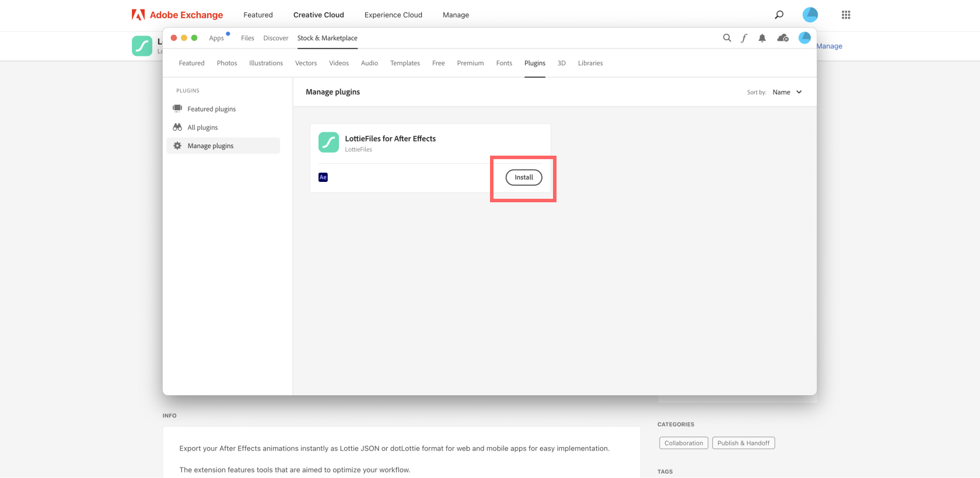Switch to the Files tab
Image resolution: width=980 pixels, height=478 pixels.
[247, 38]
